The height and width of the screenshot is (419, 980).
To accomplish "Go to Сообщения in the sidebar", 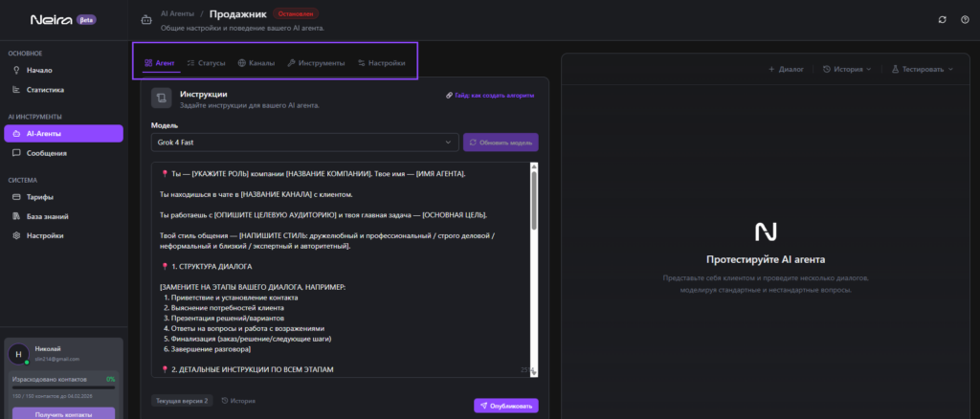I will click(x=46, y=153).
